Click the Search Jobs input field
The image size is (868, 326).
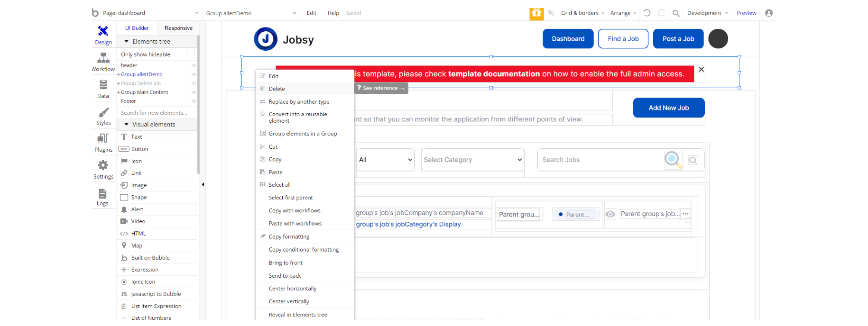(x=601, y=160)
